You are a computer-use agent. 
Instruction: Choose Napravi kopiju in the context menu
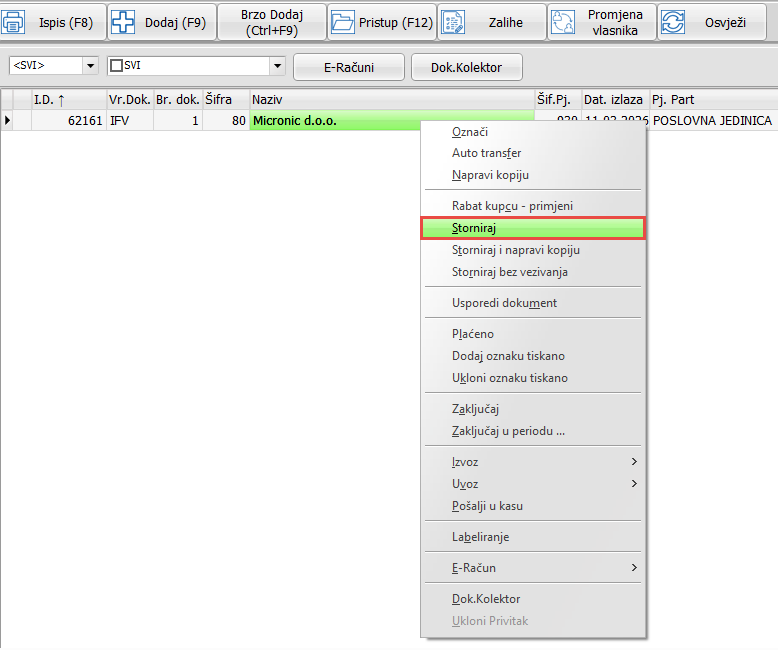pyautogui.click(x=490, y=175)
